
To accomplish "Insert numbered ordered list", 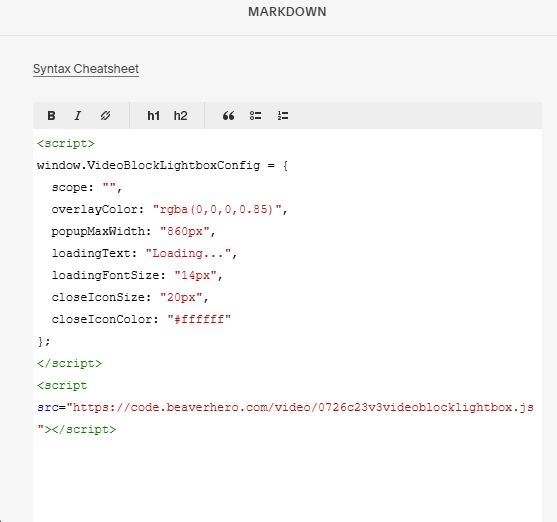I will [x=283, y=115].
